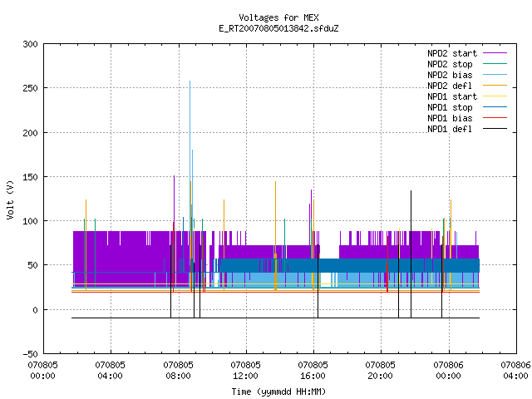Select the filename E_RT20070805013842.sfduZ subtitle
Viewport: 532px width, 399px height.
pos(278,28)
